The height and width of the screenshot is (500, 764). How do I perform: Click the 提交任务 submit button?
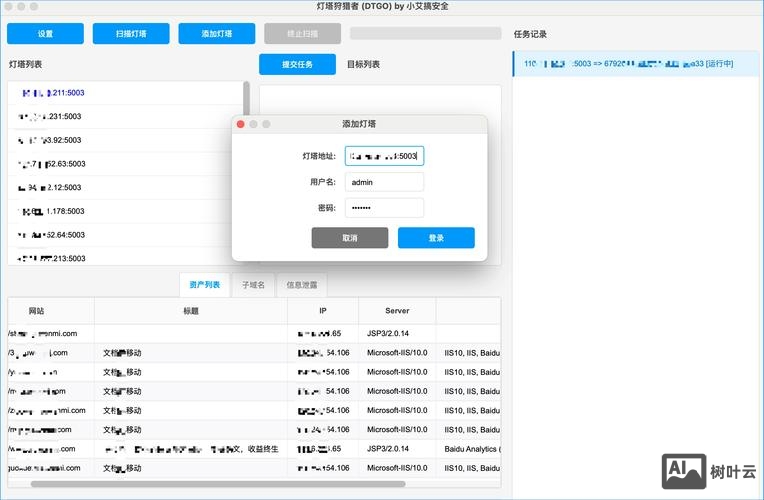(x=297, y=64)
